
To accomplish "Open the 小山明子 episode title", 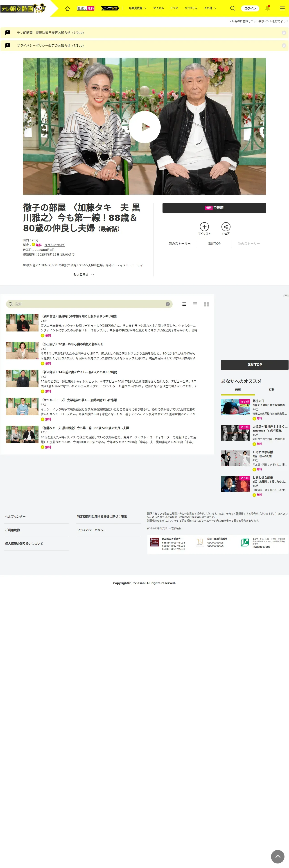I will click(x=72, y=344).
